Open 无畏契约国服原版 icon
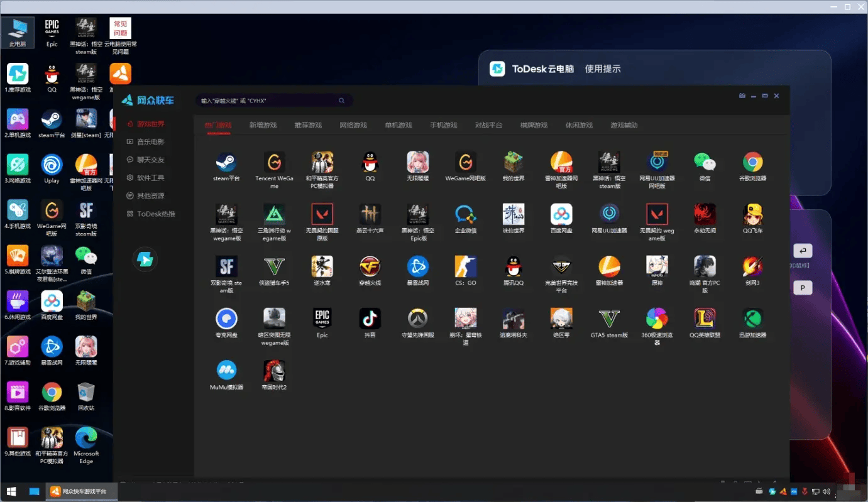 [322, 215]
